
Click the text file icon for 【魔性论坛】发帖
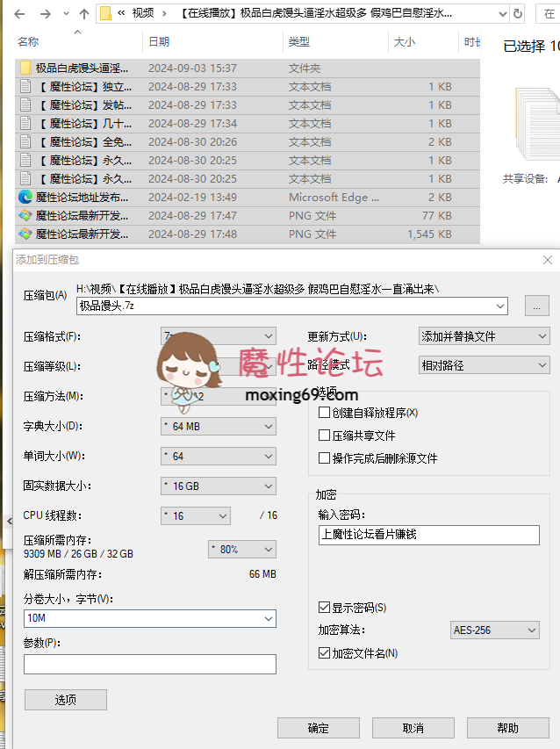[25, 105]
